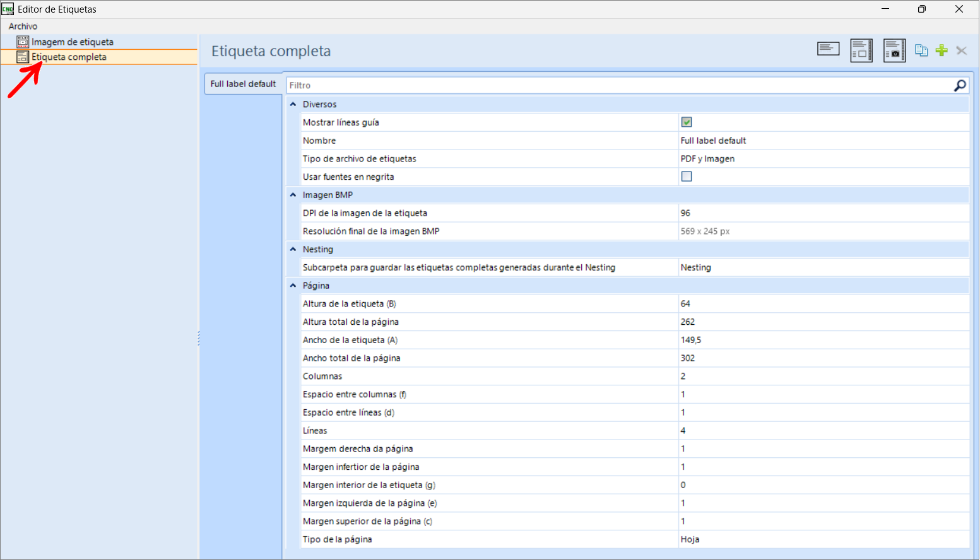Select Etiqueta completa in tree
This screenshot has width=980, height=560.
pos(69,57)
